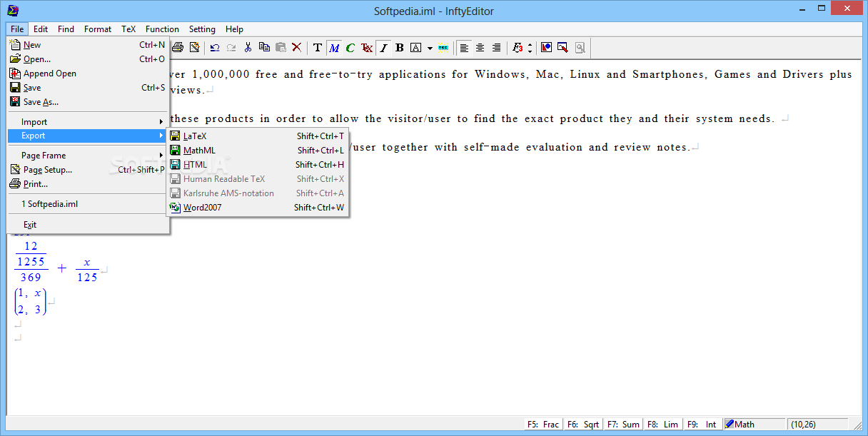Toggle bold formatting
868x436 pixels.
pyautogui.click(x=400, y=48)
